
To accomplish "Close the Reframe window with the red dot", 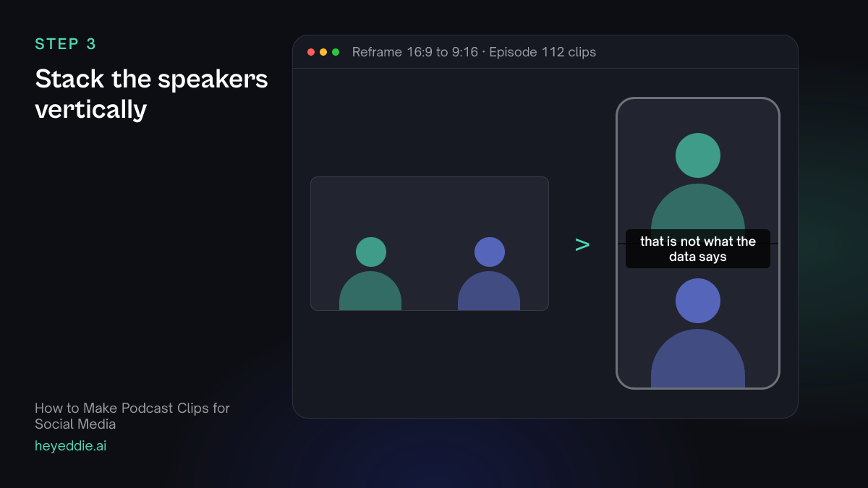I will click(x=311, y=52).
